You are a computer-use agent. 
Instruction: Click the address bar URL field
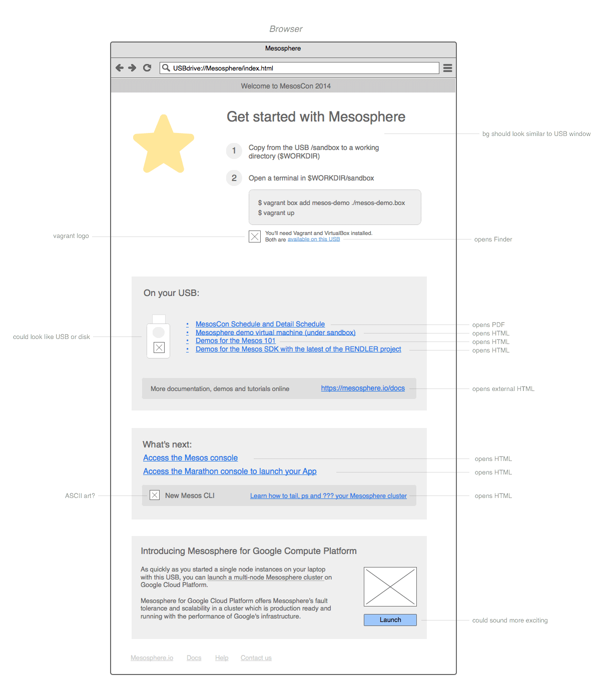[299, 68]
